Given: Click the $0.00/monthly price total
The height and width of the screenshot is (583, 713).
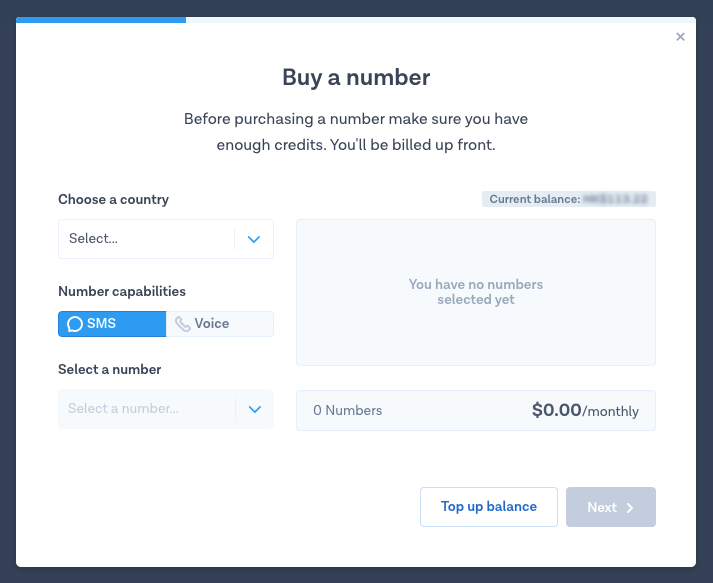Looking at the screenshot, I should pyautogui.click(x=585, y=410).
